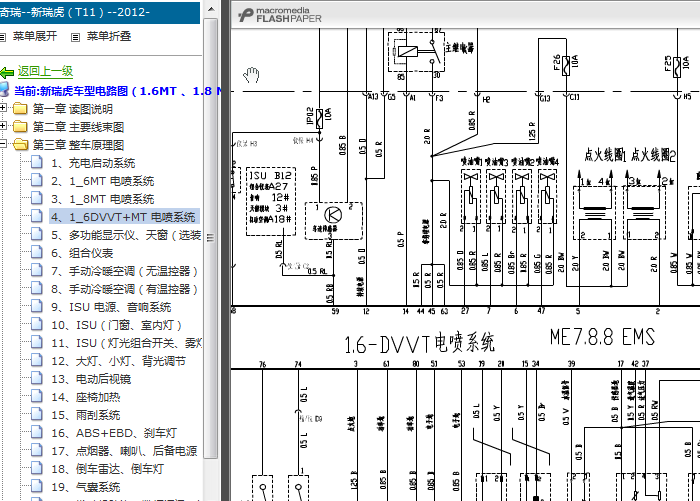Viewport: 700px width, 501px height.
Task: Click the 第一章 读图说明 folder icon
Action: [20, 109]
